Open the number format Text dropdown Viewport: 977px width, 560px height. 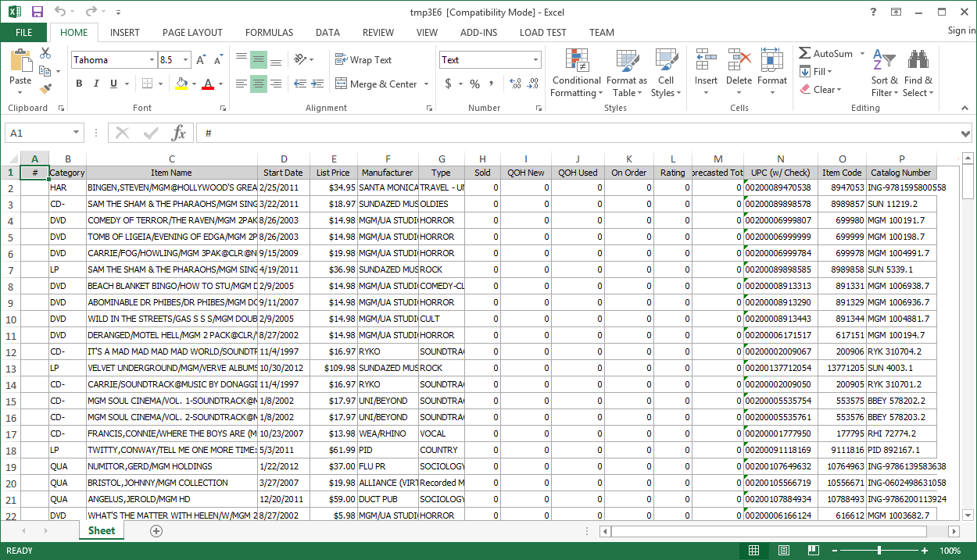point(536,60)
